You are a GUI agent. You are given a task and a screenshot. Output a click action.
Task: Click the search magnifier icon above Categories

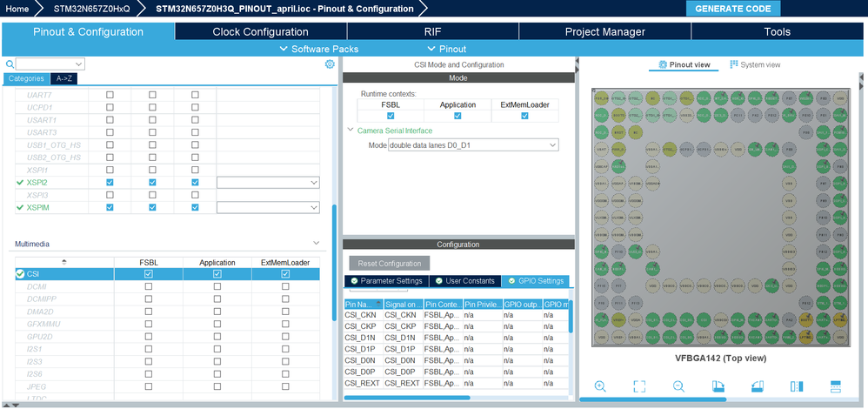click(x=10, y=64)
